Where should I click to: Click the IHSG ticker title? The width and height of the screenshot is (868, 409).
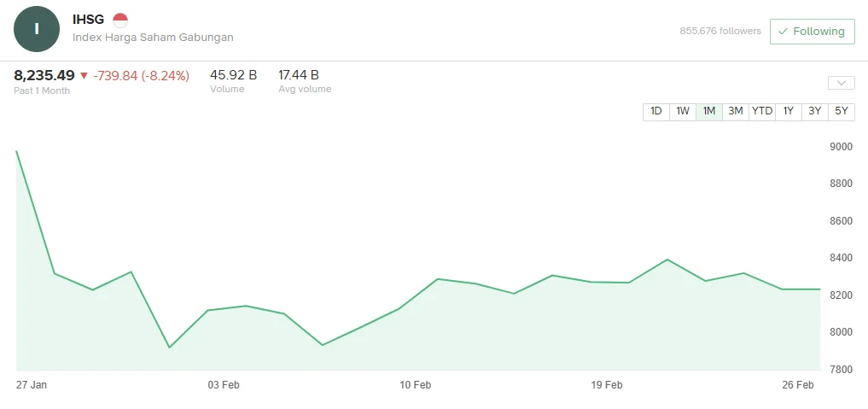88,20
